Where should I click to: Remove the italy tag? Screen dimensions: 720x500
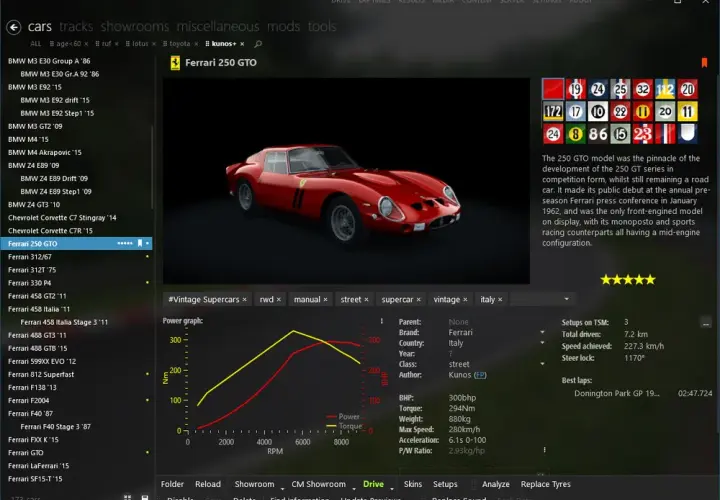[x=500, y=300]
